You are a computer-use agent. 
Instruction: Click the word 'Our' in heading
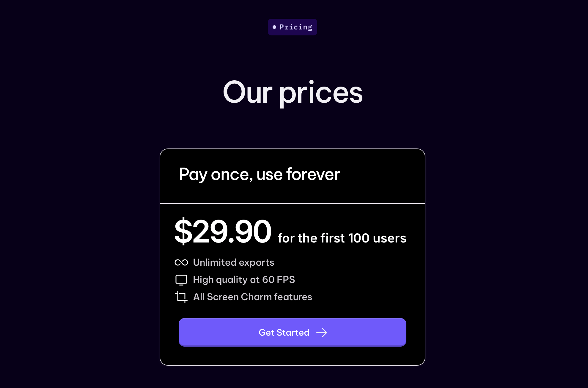[x=247, y=93]
